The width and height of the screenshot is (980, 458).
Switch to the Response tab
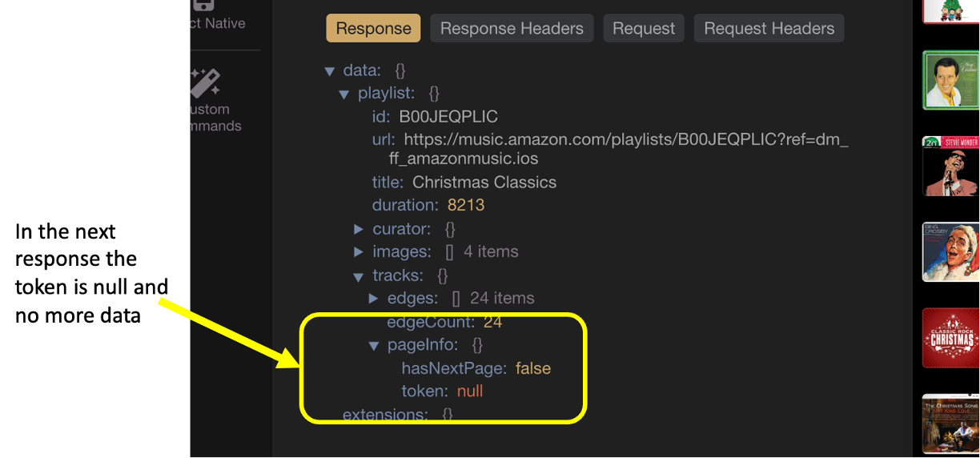(373, 28)
